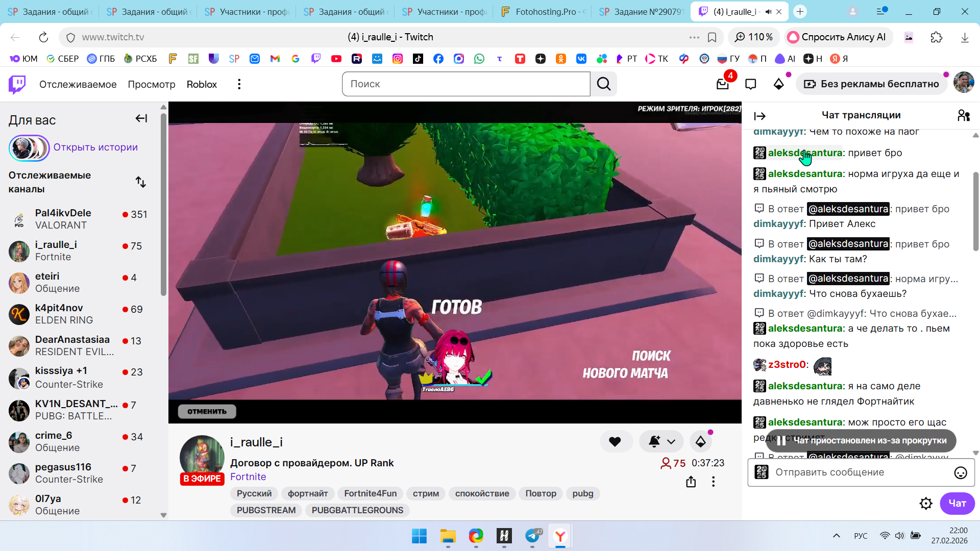The image size is (980, 551).
Task: Open sort followed channels arrows
Action: click(x=141, y=182)
